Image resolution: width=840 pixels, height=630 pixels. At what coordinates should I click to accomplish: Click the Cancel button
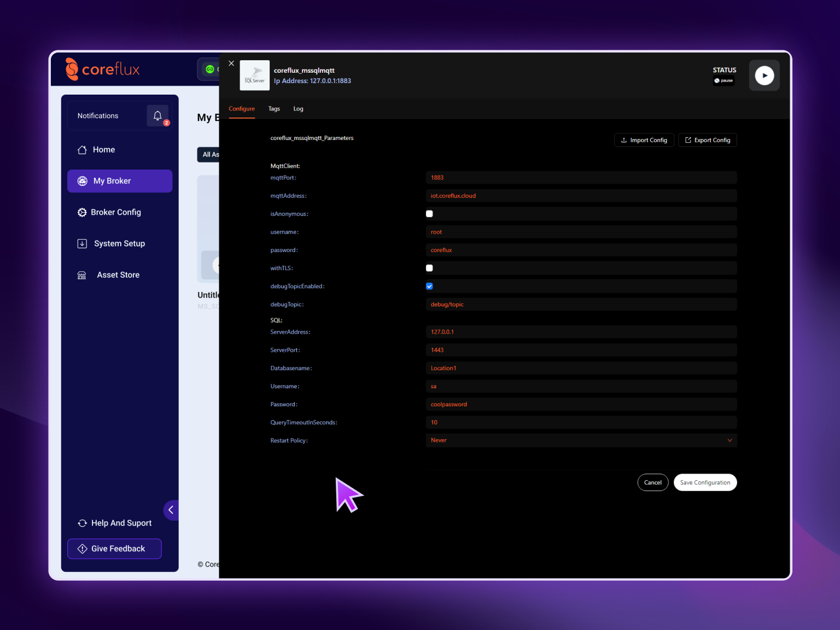[652, 482]
